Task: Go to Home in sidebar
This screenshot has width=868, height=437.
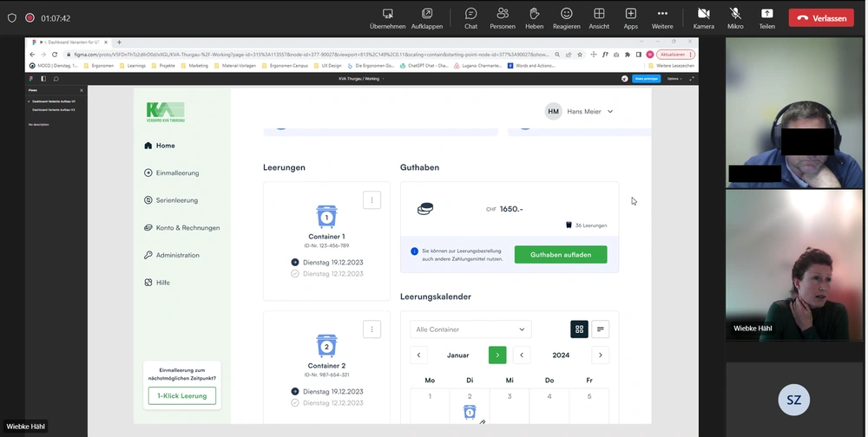Action: pyautogui.click(x=160, y=146)
